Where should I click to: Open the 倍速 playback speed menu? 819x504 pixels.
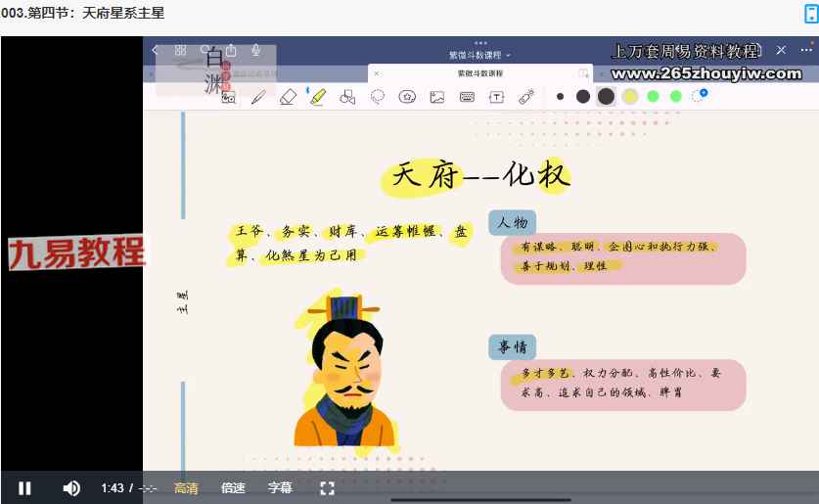233,487
